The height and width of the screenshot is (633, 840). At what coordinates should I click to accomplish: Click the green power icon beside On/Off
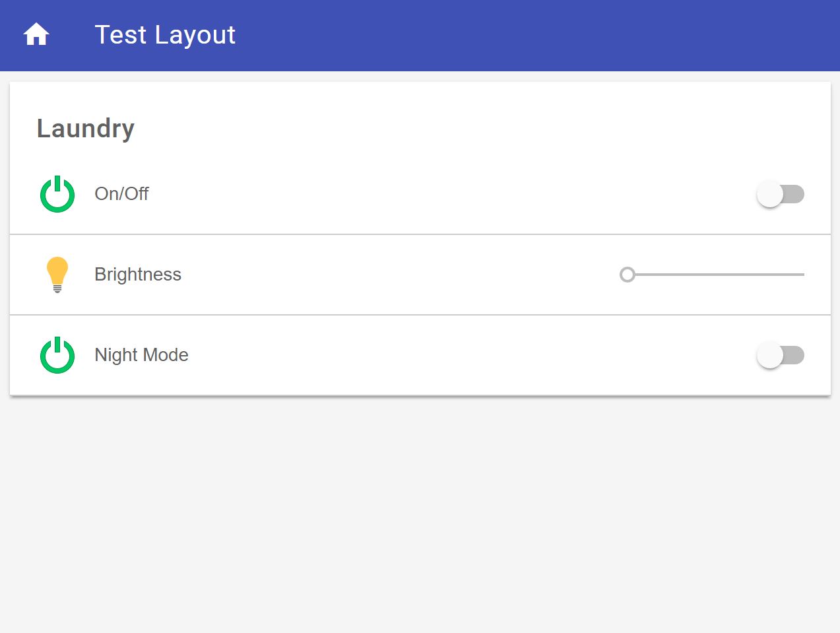57,194
